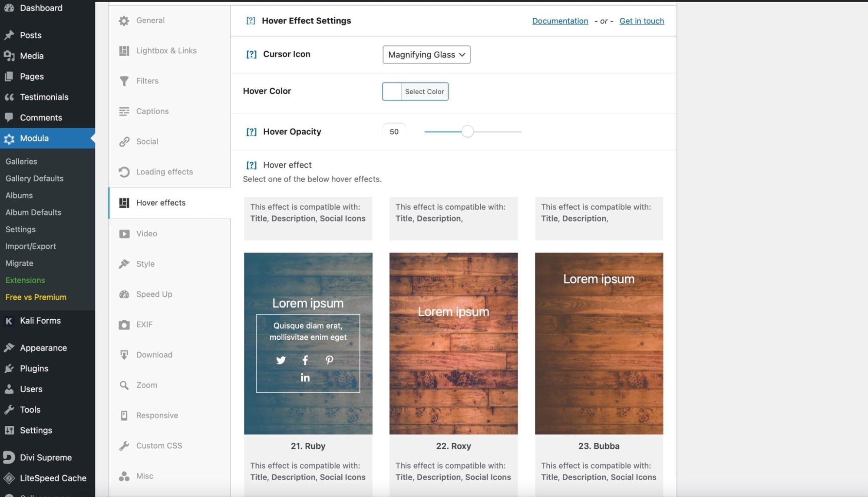The image size is (868, 497).
Task: Click the Modula gear icon in sidebar
Action: click(9, 138)
